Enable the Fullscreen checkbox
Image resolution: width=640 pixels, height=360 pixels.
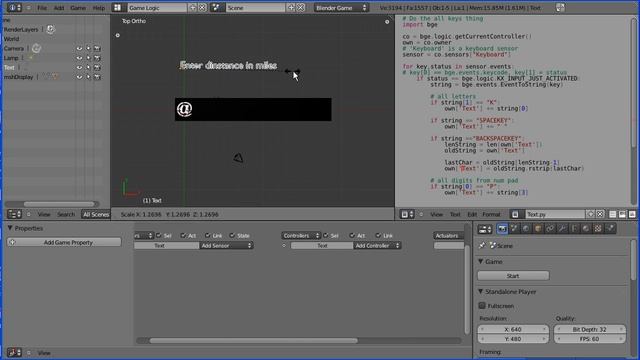point(482,306)
